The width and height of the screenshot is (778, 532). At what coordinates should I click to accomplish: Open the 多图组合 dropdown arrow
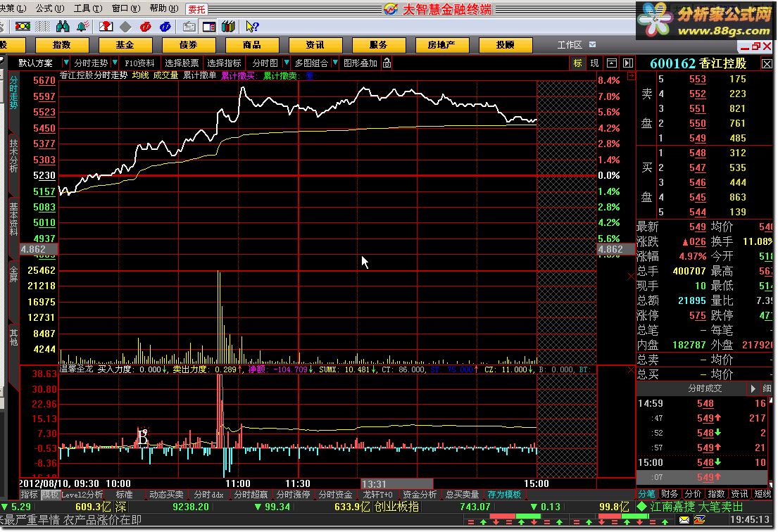coord(335,63)
